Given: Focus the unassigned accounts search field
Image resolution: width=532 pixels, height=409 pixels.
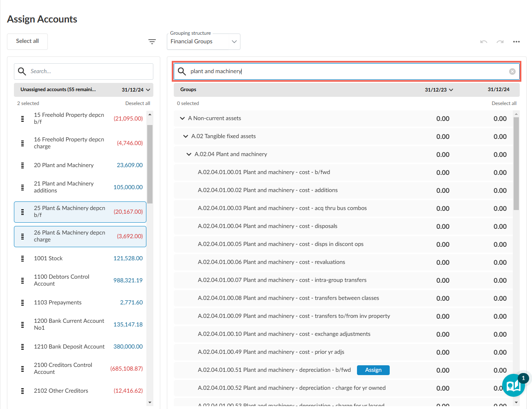Looking at the screenshot, I should coord(83,72).
